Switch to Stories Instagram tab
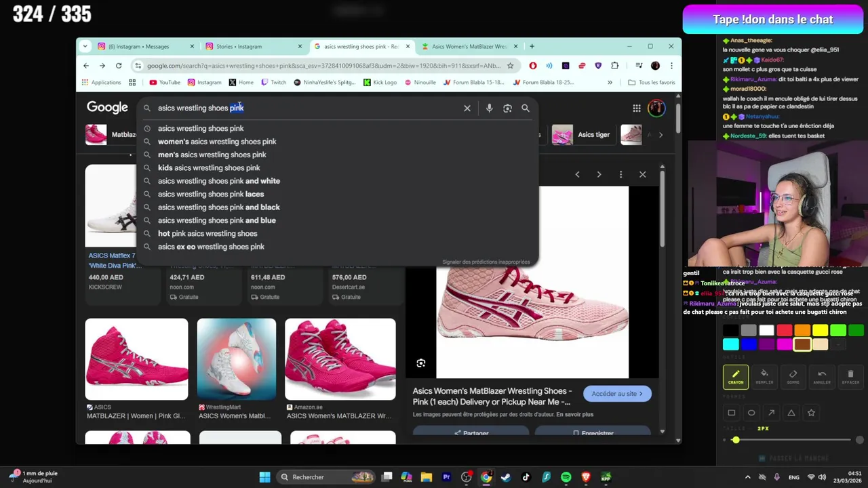Image resolution: width=868 pixels, height=488 pixels. (x=254, y=47)
